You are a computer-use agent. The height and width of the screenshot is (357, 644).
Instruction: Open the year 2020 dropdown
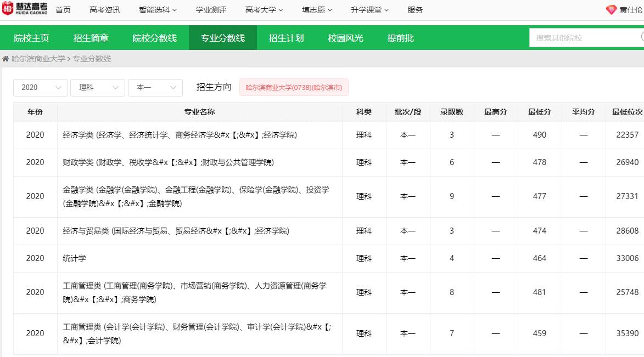point(41,88)
